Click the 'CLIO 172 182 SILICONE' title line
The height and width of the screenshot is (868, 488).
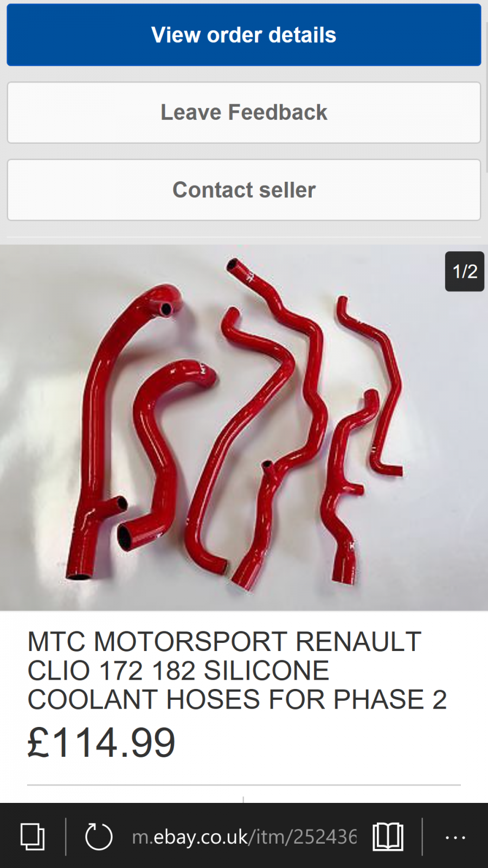tap(178, 671)
